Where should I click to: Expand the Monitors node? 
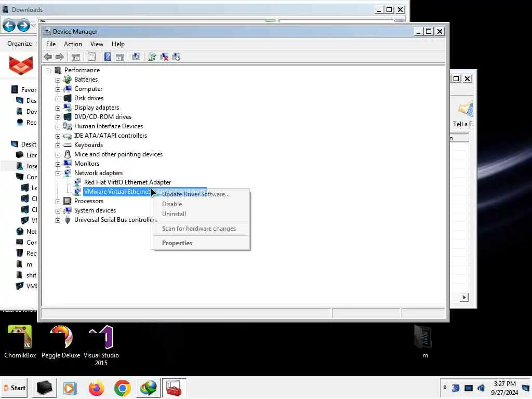pyautogui.click(x=58, y=164)
